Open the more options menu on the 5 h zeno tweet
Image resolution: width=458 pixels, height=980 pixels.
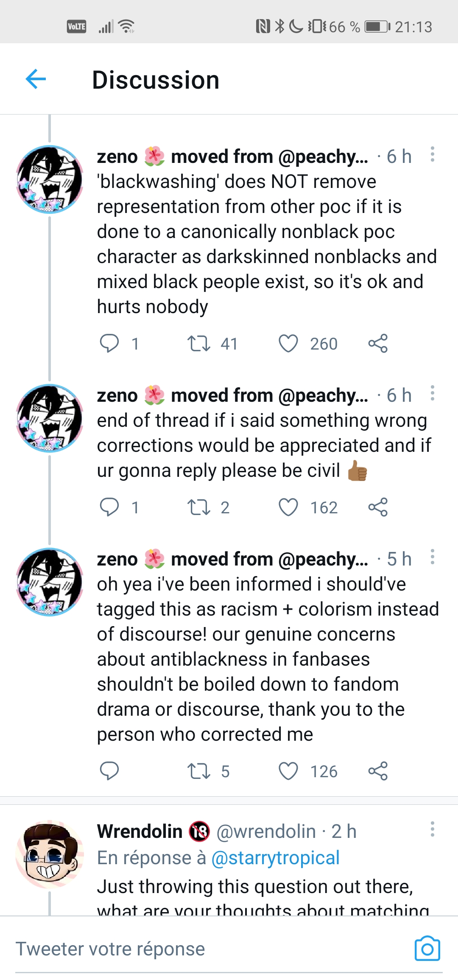click(x=432, y=557)
